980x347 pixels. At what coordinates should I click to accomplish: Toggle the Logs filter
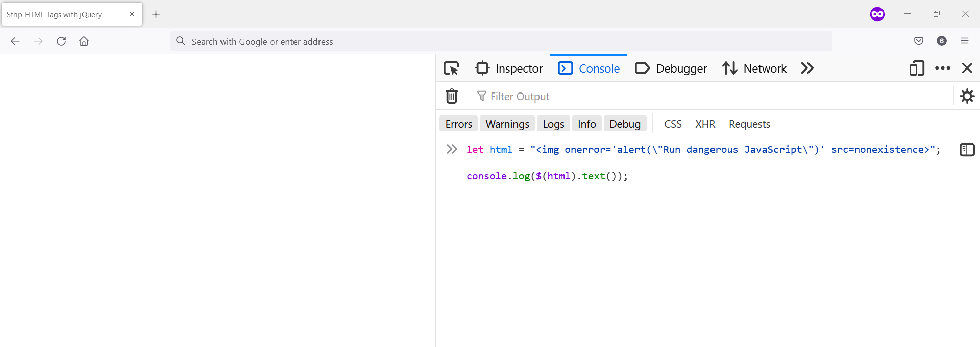click(x=553, y=124)
